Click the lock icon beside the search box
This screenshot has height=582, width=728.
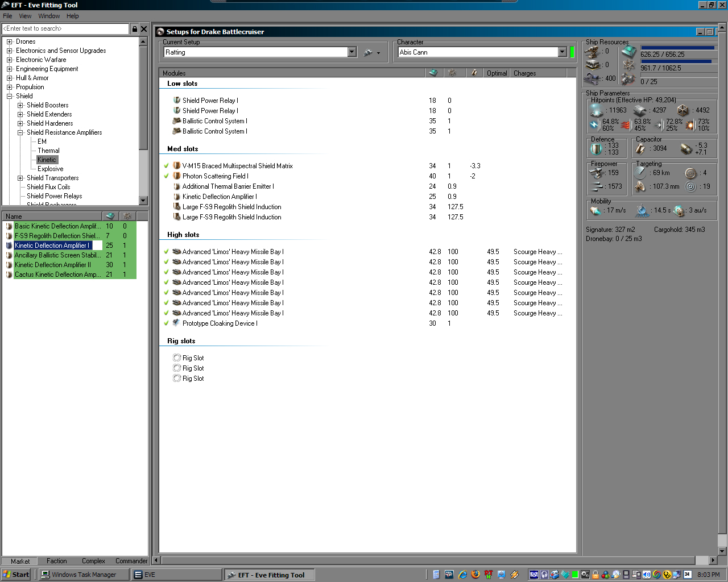[135, 28]
